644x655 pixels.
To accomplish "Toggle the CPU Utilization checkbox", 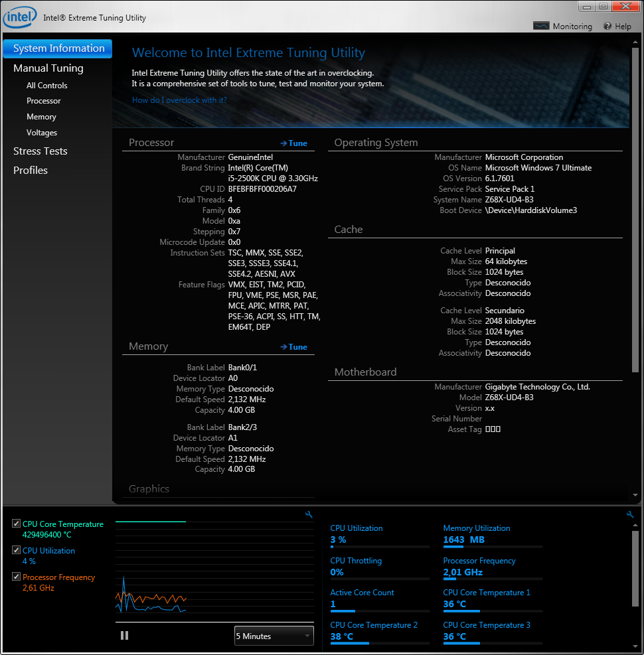I will (x=17, y=551).
